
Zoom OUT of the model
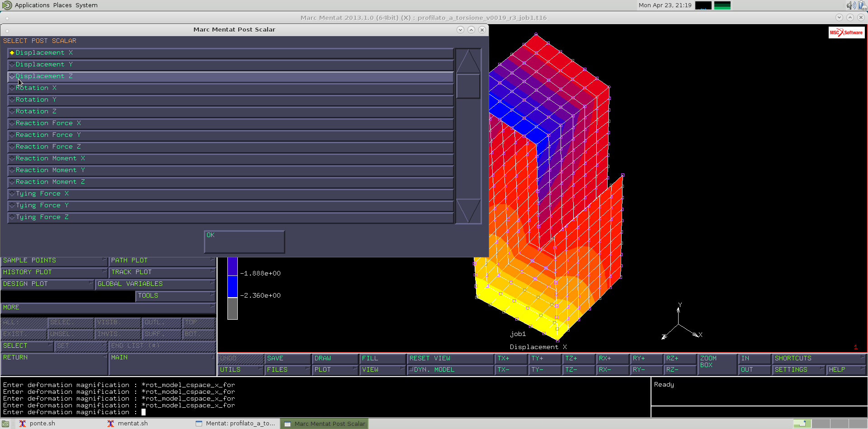755,370
